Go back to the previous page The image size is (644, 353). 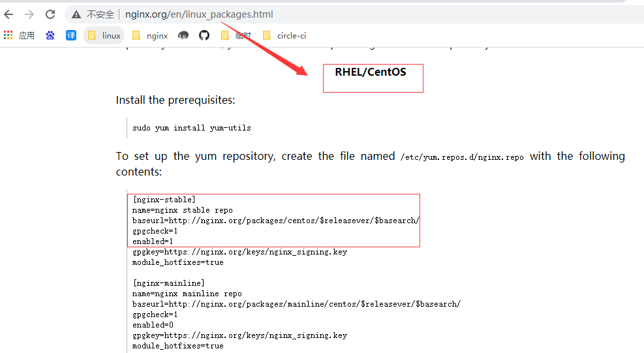click(x=8, y=14)
